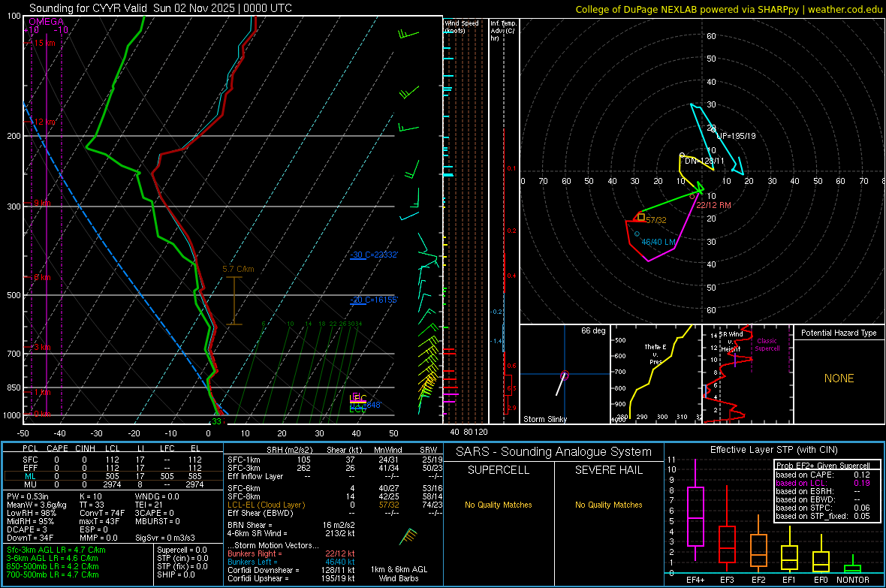
Task: Click the "based on STP_fixed:" probability row
Action: point(823,516)
